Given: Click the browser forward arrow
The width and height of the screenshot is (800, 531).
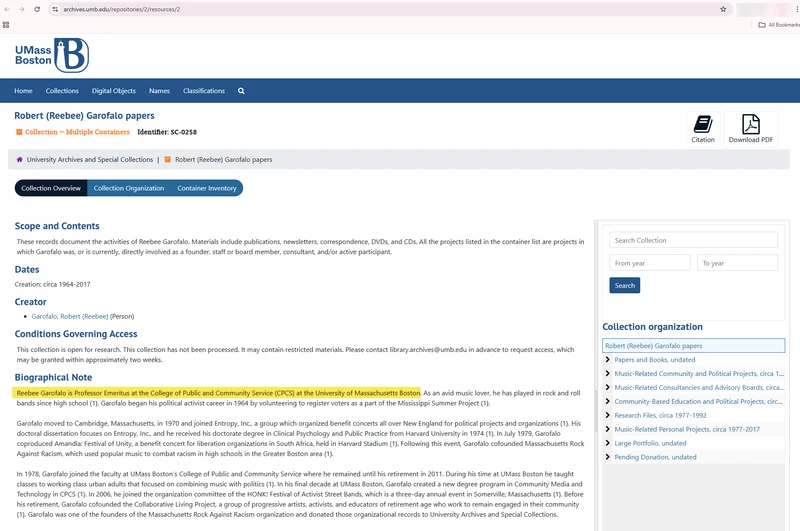Looking at the screenshot, I should point(21,9).
